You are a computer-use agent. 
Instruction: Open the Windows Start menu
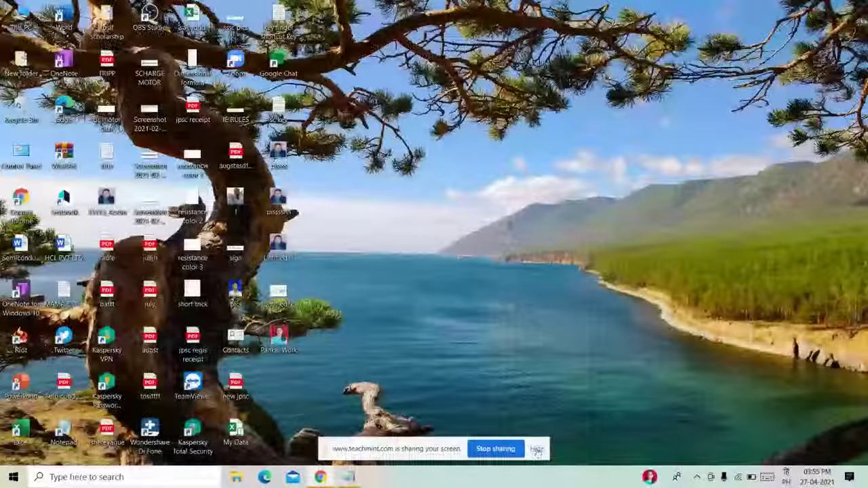tap(14, 476)
